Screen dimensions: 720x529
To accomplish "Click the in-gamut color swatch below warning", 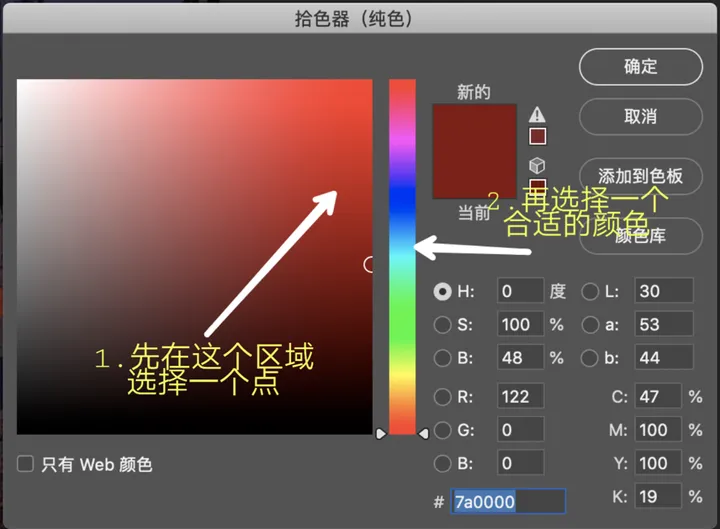I will (537, 136).
